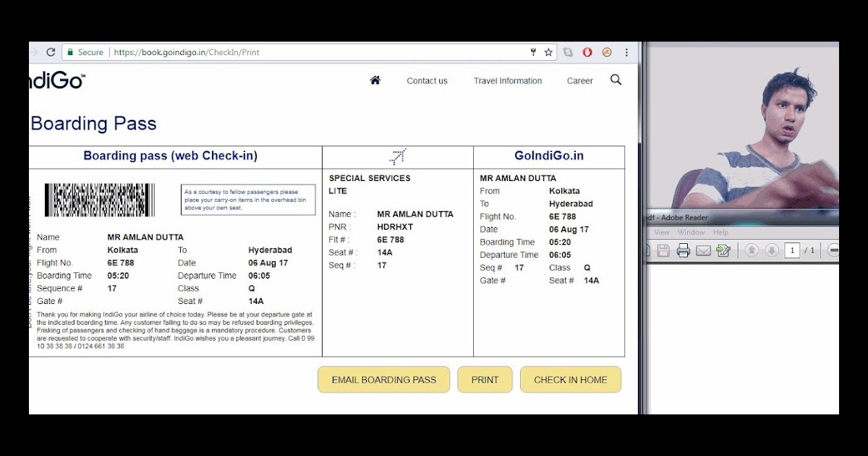Click the page number field in Adobe Reader

(x=793, y=250)
